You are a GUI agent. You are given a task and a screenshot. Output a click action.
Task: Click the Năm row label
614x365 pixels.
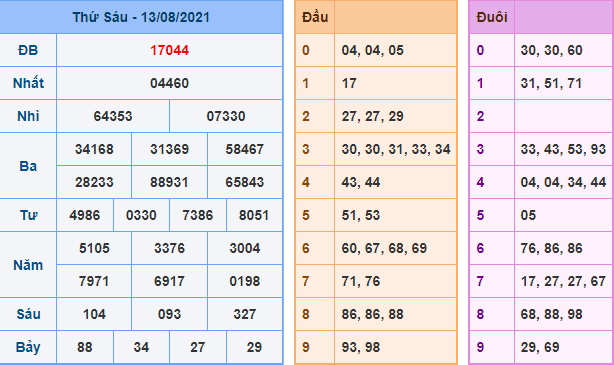pyautogui.click(x=28, y=265)
